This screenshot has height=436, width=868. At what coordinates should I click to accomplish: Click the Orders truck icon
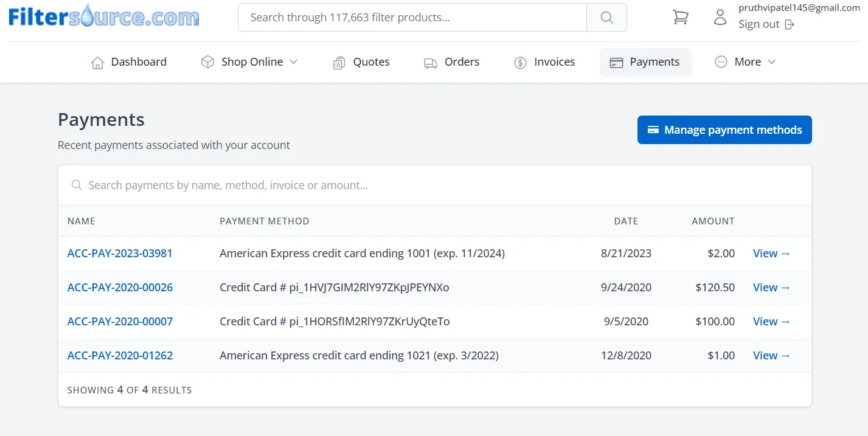point(431,62)
